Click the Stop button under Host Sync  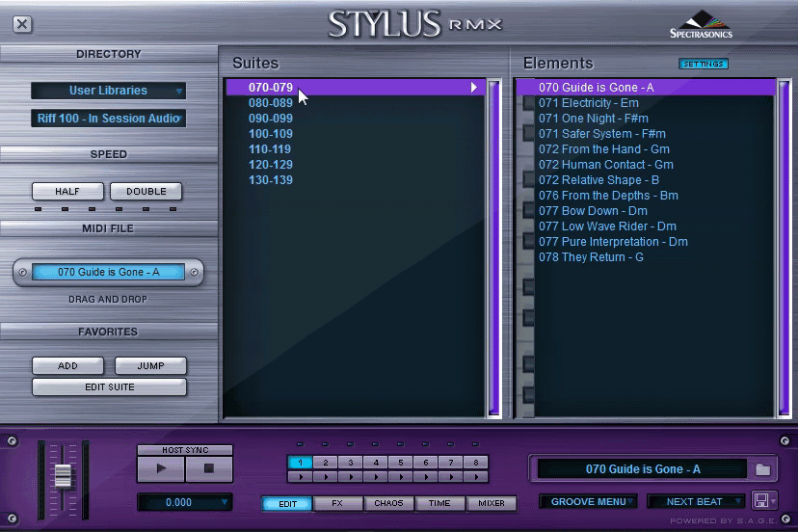coord(209,468)
